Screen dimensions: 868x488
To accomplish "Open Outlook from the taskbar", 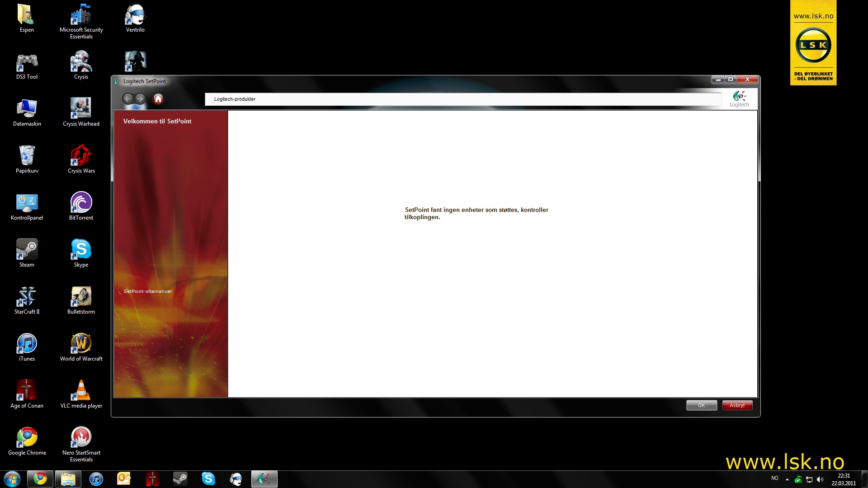I will coord(124,479).
